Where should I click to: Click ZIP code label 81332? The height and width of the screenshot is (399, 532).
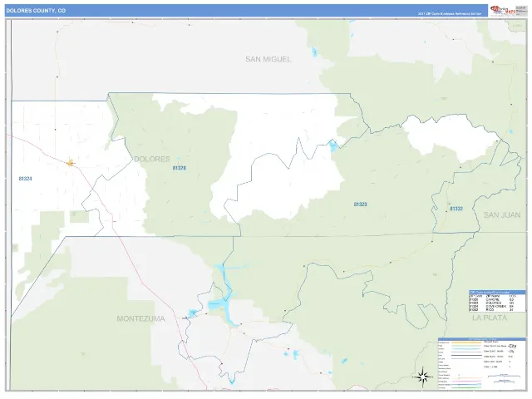click(456, 209)
